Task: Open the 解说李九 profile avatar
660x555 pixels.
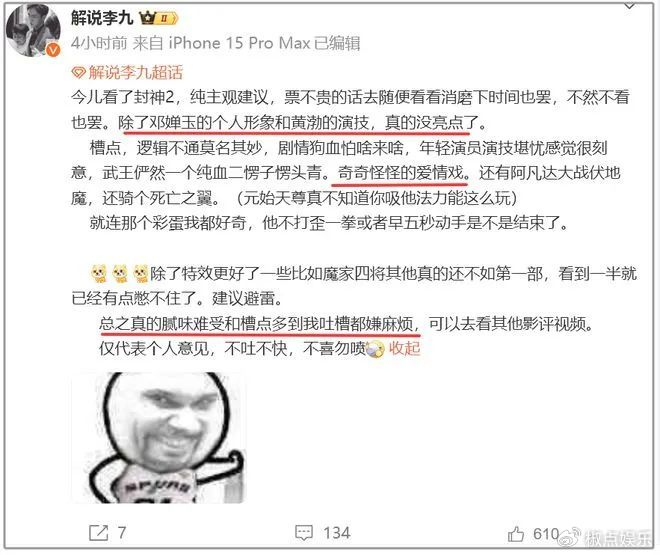Action: (33, 30)
